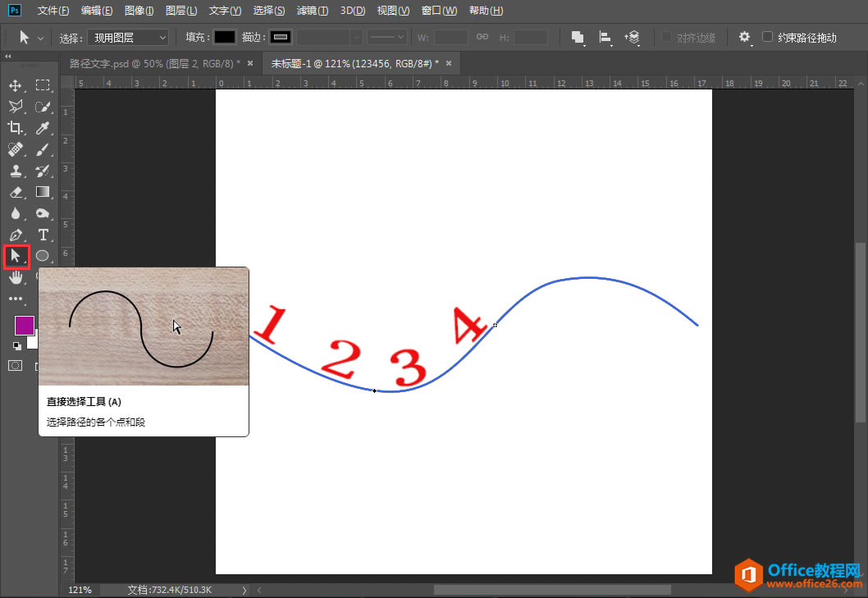Open the 现用图层 selection dropdown
This screenshot has width=868, height=598.
pyautogui.click(x=128, y=38)
